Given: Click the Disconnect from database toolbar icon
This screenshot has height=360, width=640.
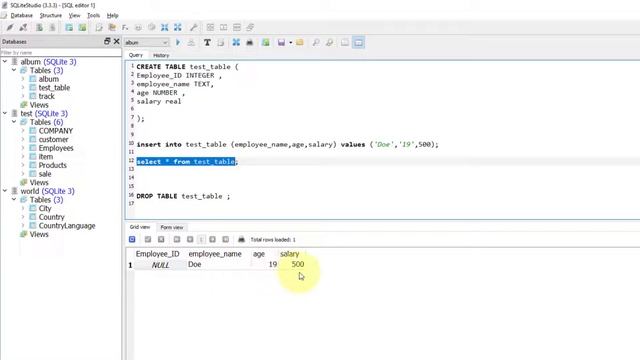Looking at the screenshot, I should [x=23, y=27].
